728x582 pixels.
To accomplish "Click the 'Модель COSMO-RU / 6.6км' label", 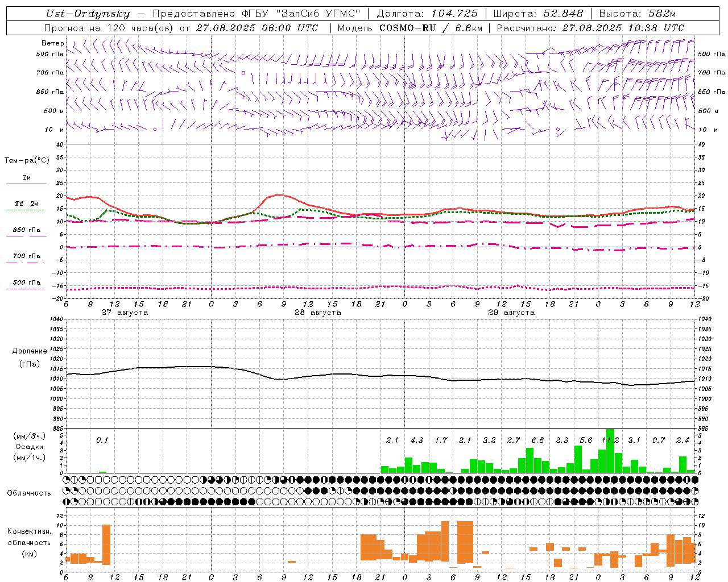I will [410, 28].
